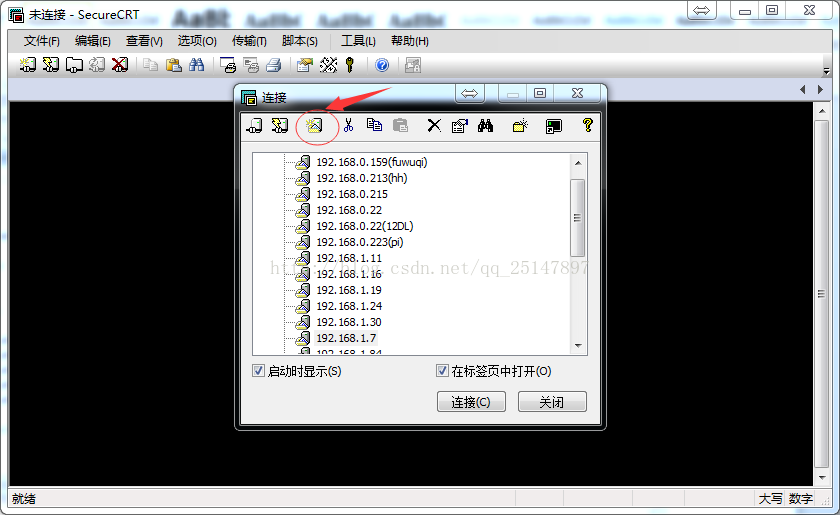Click the blue Help question-mark icon

click(382, 65)
